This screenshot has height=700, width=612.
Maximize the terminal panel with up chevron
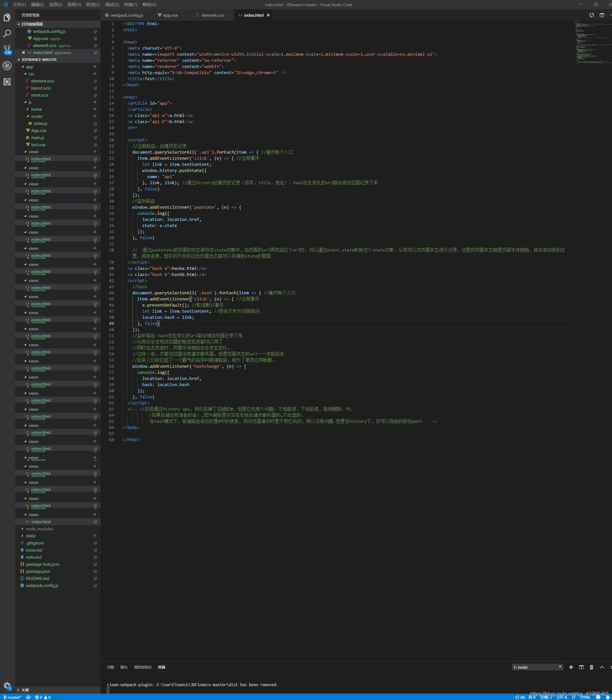point(602,667)
